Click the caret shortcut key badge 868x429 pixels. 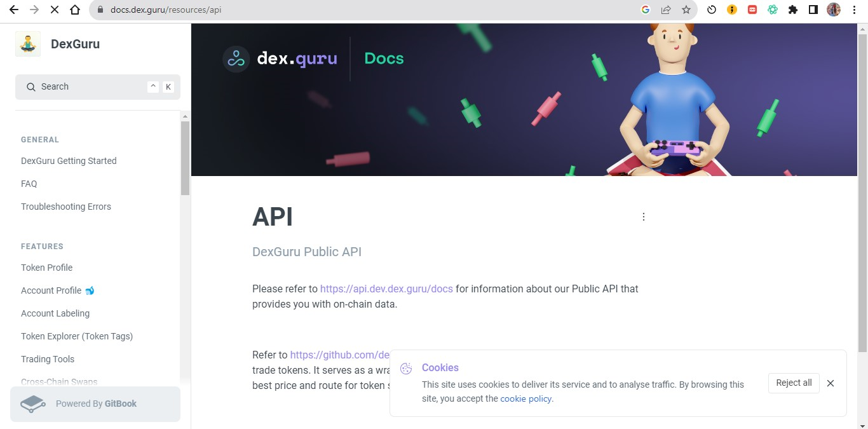(x=153, y=87)
